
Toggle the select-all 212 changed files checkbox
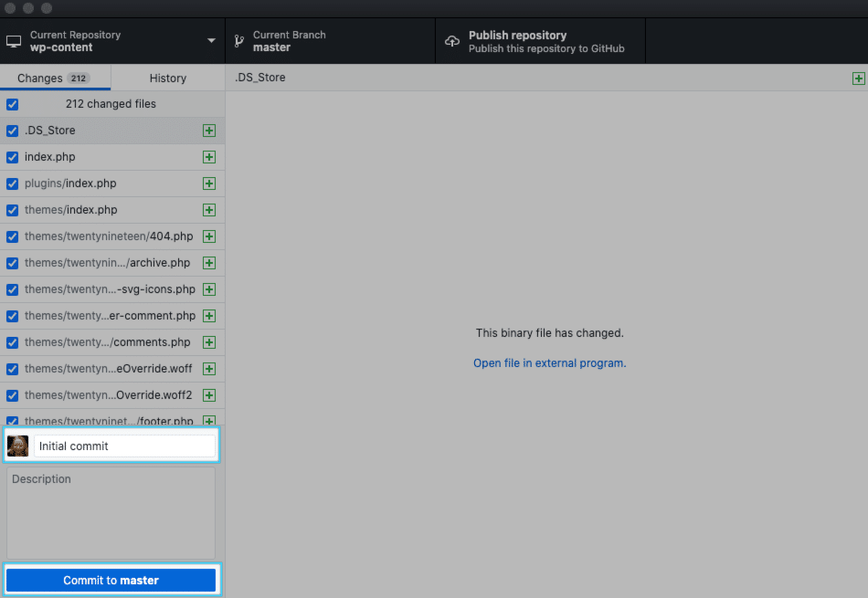12,104
